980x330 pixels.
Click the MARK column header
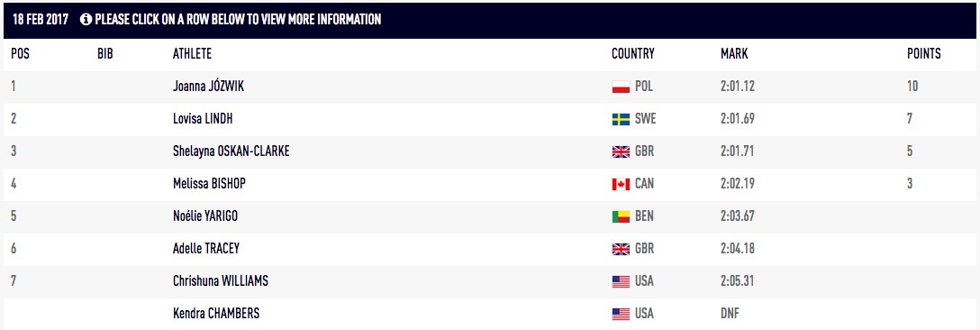tap(734, 54)
